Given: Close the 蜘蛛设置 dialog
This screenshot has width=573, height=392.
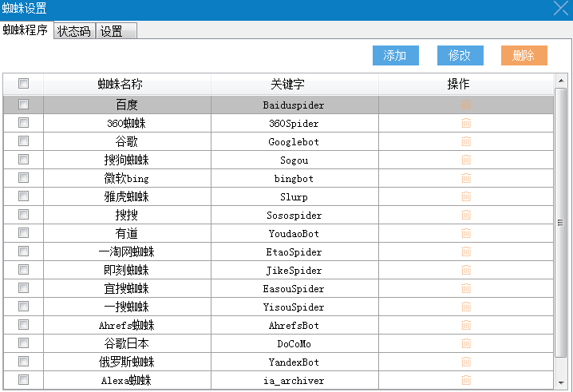Looking at the screenshot, I should click(560, 8).
